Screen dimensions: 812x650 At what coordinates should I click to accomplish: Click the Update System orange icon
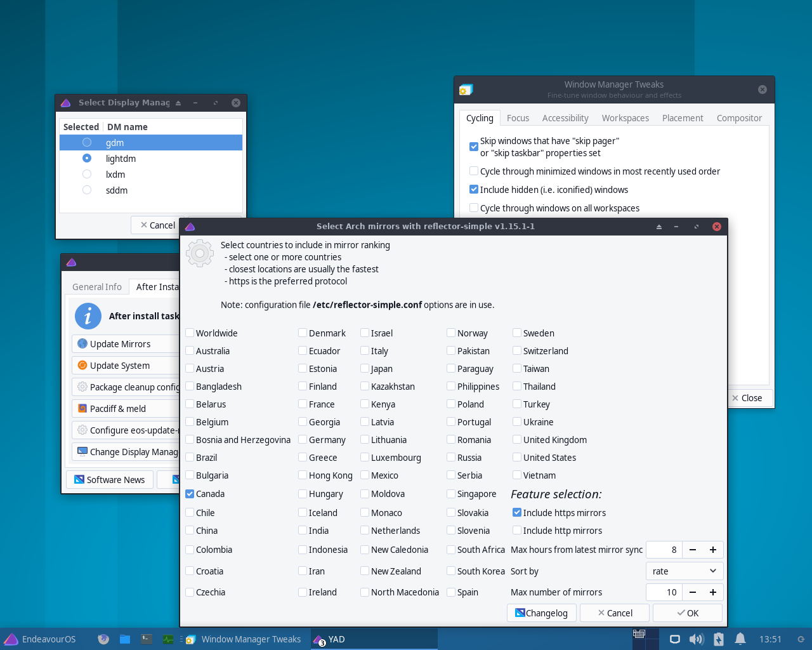click(x=82, y=365)
